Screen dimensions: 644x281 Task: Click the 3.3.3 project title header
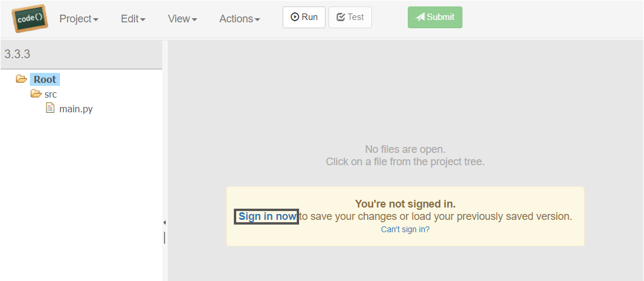pos(18,54)
